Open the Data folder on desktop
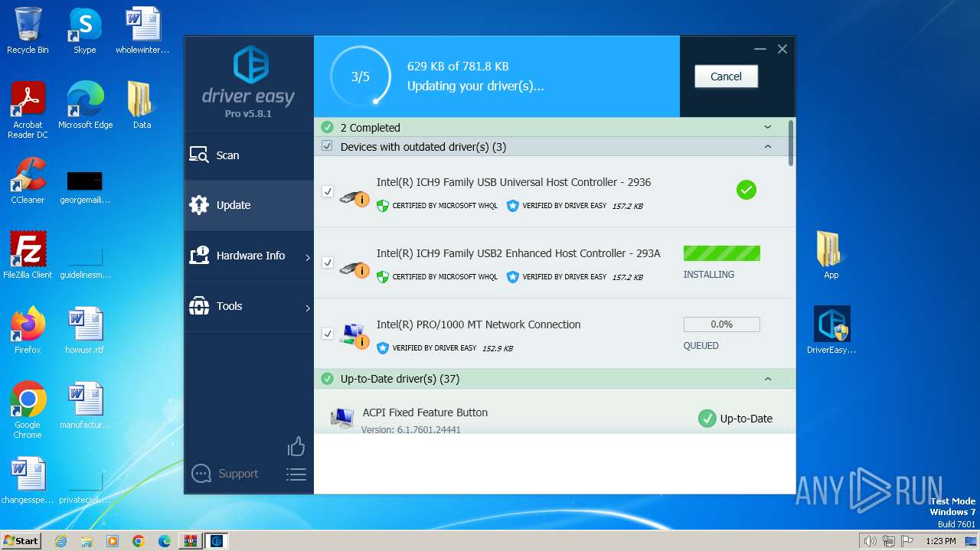980x551 pixels. pyautogui.click(x=142, y=106)
